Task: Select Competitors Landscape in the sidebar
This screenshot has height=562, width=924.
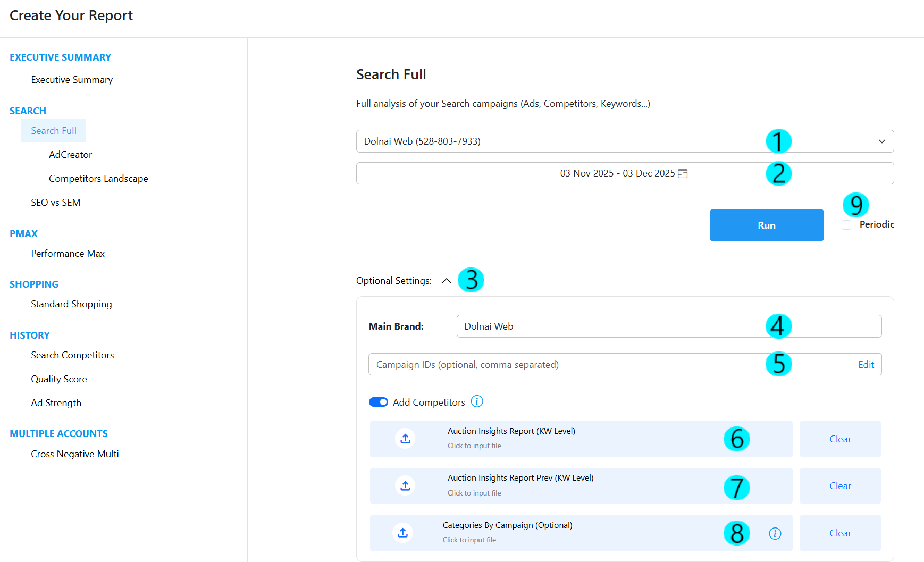Action: pyautogui.click(x=98, y=179)
